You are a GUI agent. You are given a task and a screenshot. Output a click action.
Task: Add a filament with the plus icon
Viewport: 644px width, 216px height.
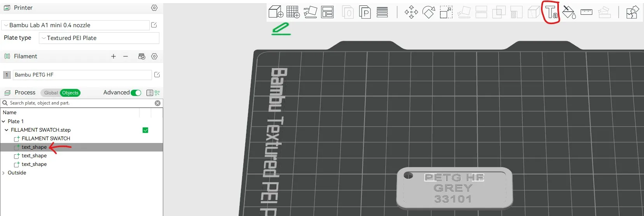click(x=113, y=56)
